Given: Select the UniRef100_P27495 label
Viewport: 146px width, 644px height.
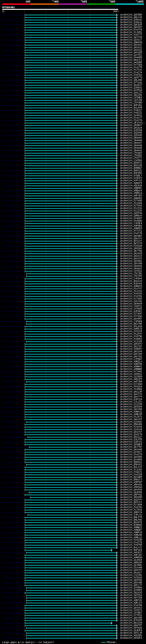Looking at the screenshot, I should [x=131, y=201].
